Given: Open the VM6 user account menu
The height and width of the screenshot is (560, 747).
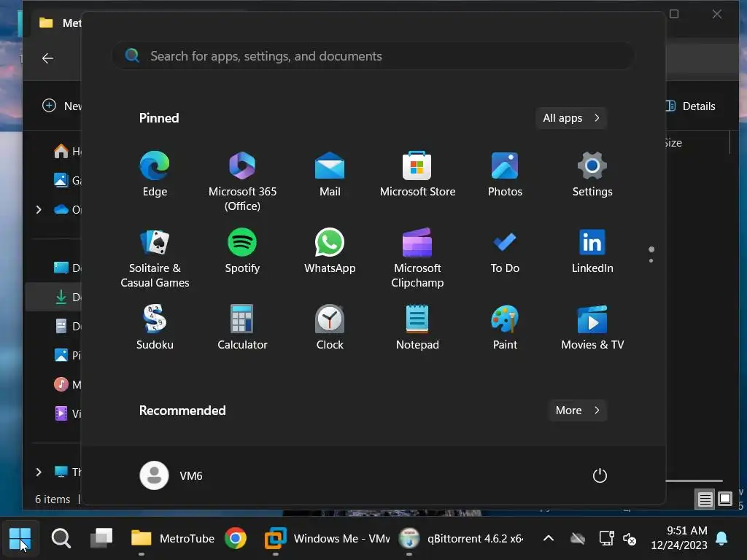Looking at the screenshot, I should 171,475.
